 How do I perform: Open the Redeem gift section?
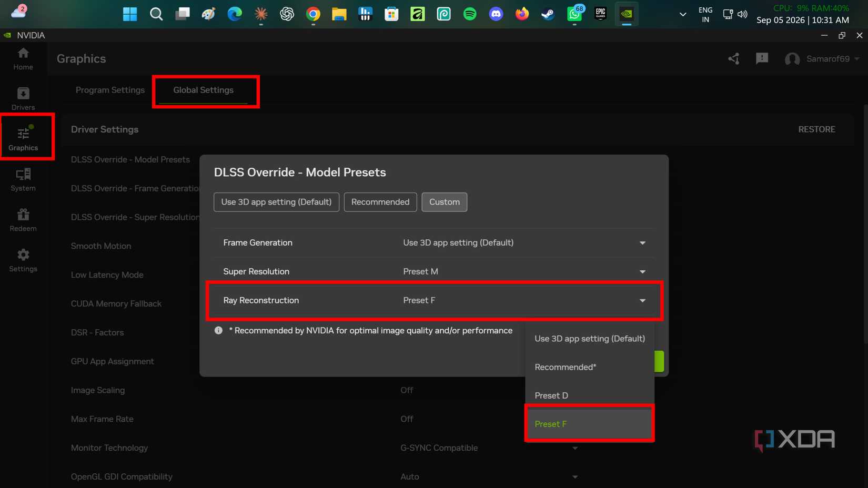pyautogui.click(x=23, y=220)
